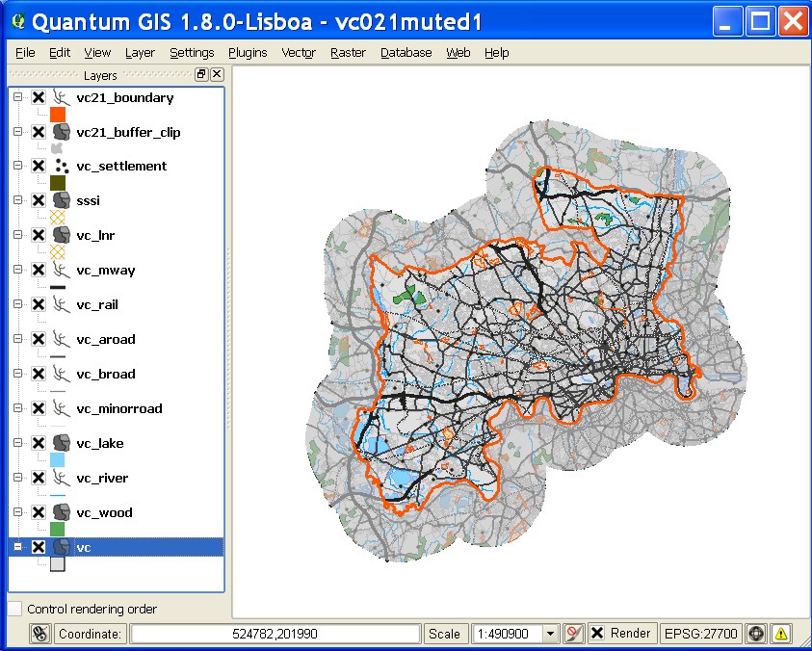Hide the vc_rail layer
The height and width of the screenshot is (651, 812).
[x=38, y=304]
